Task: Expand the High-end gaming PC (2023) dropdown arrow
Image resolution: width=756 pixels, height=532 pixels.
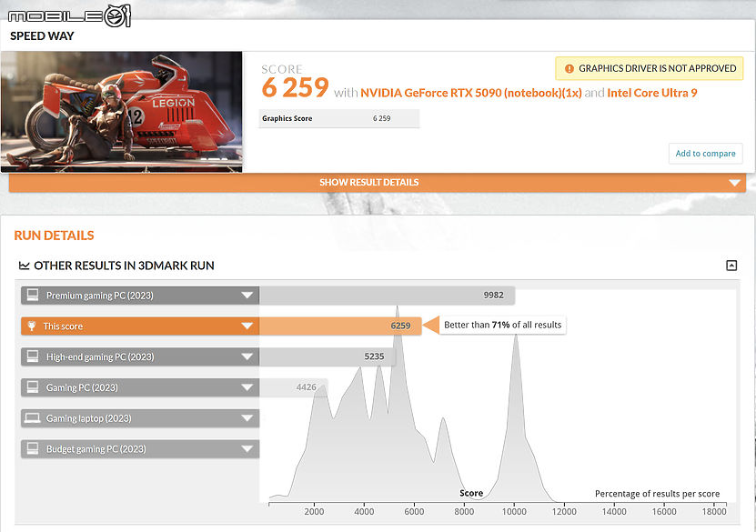Action: (247, 357)
